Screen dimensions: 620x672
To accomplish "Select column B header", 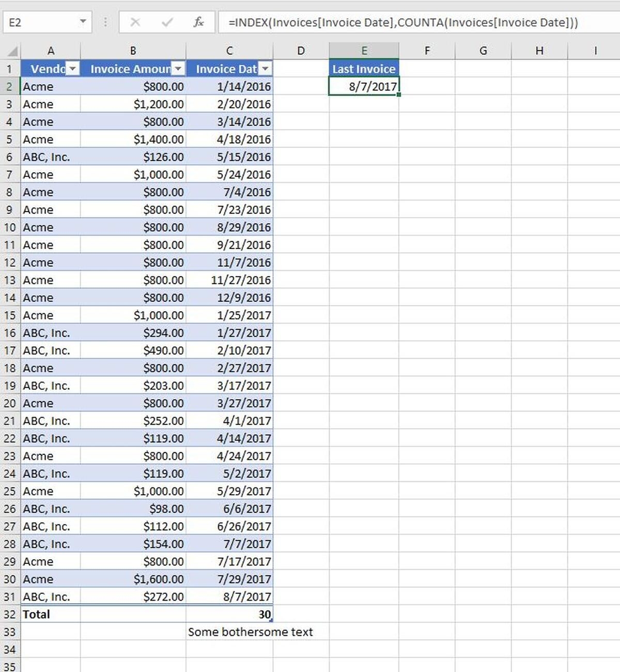I will 133,51.
